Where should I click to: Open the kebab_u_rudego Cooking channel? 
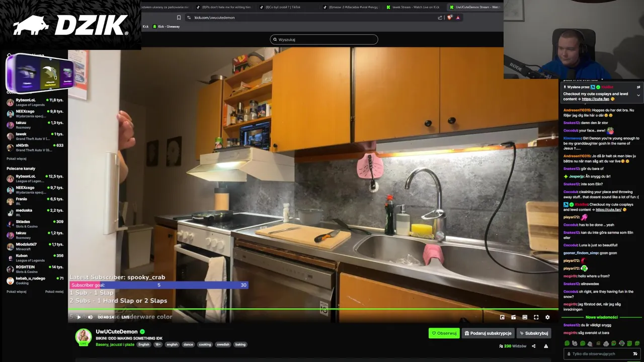coord(35,281)
